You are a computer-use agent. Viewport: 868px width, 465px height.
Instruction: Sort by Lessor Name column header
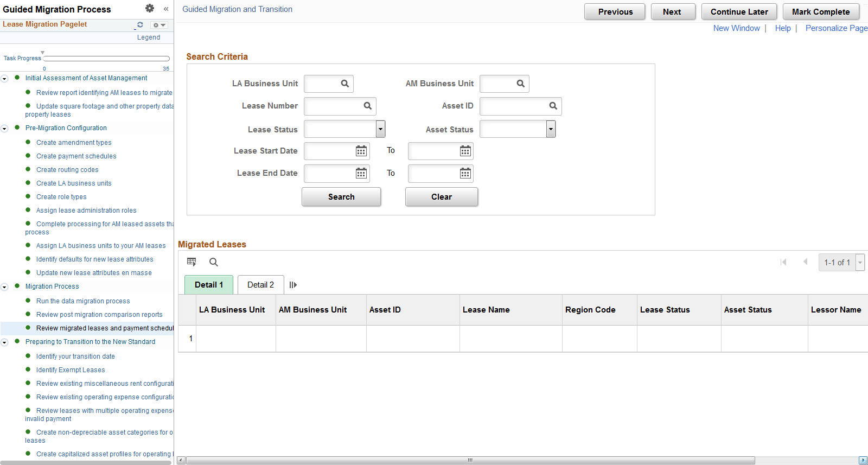click(836, 310)
